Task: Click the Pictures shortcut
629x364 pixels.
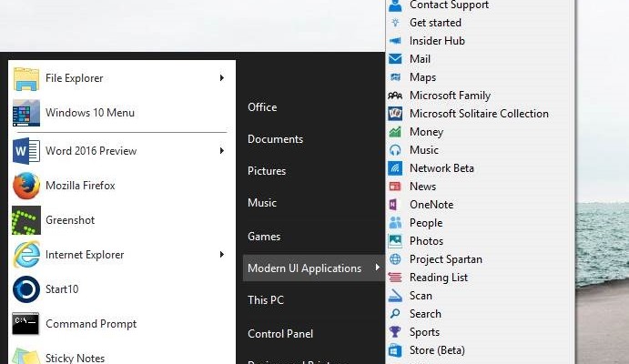Action: point(267,171)
